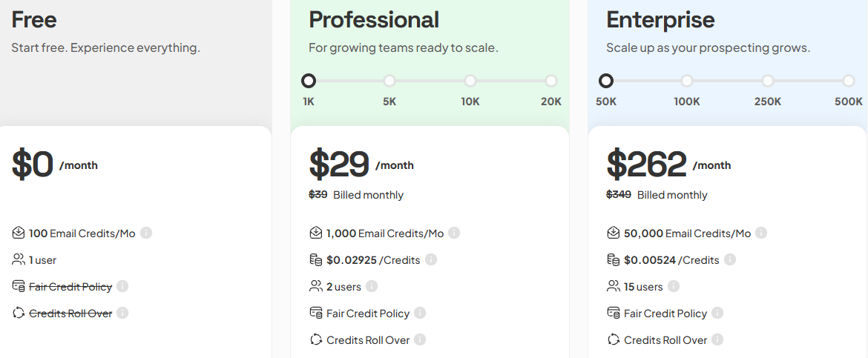
Task: Click info icon next to 15 users
Action: [x=673, y=286]
